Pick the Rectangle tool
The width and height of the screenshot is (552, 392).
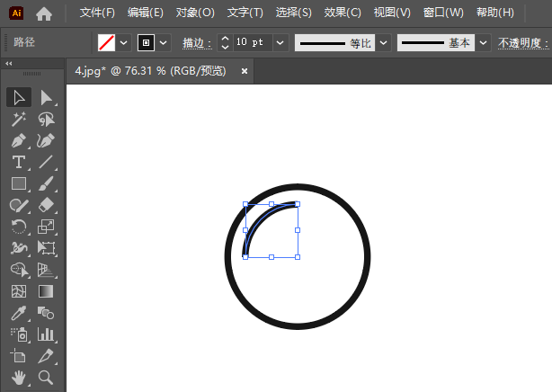pyautogui.click(x=19, y=183)
